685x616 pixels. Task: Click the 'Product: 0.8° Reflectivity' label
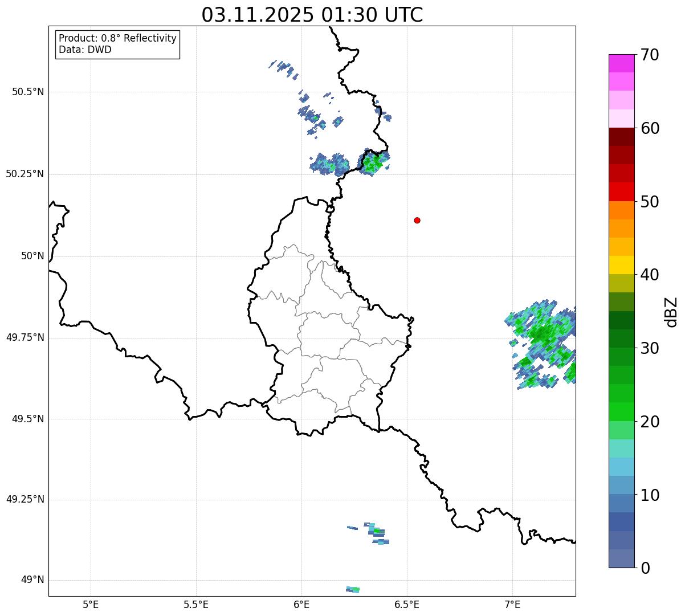pyautogui.click(x=118, y=38)
